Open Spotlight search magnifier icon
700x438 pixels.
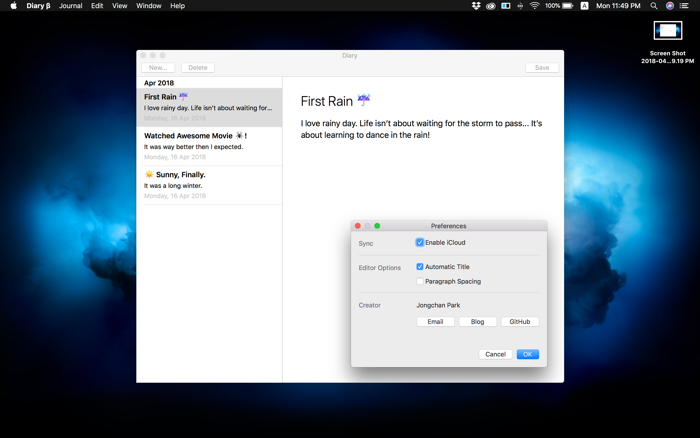(x=654, y=6)
